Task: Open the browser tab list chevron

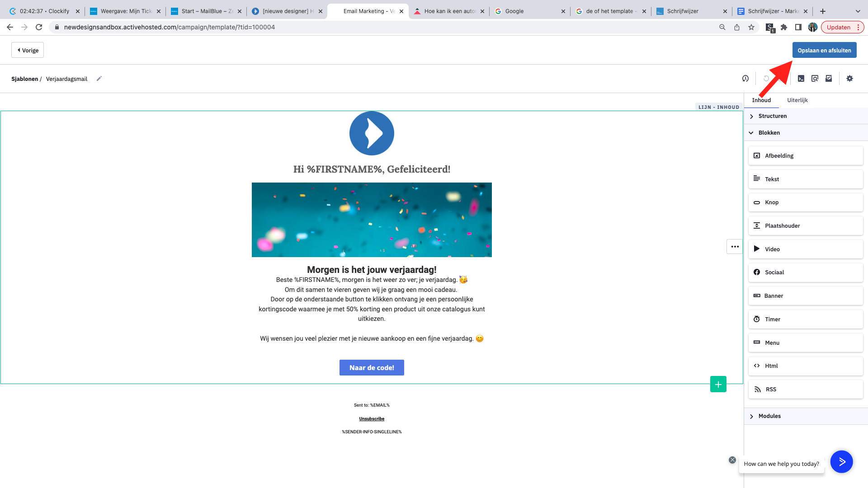Action: tap(858, 11)
